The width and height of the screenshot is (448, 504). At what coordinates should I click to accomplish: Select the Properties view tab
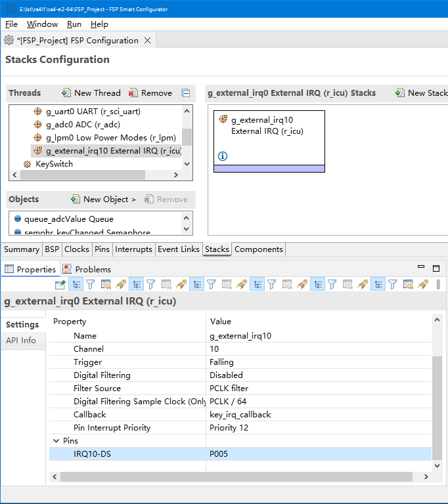30,269
